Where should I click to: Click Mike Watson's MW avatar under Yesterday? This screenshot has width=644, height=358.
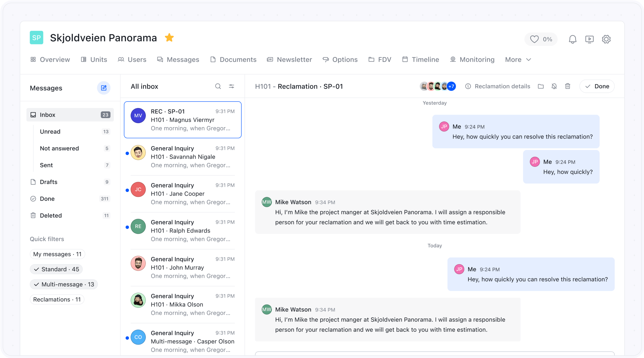[x=267, y=202]
